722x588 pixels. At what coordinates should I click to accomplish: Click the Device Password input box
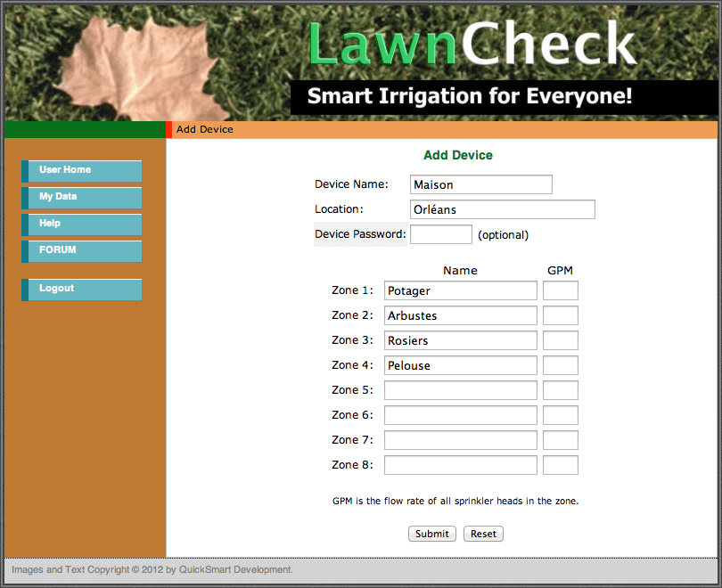441,234
